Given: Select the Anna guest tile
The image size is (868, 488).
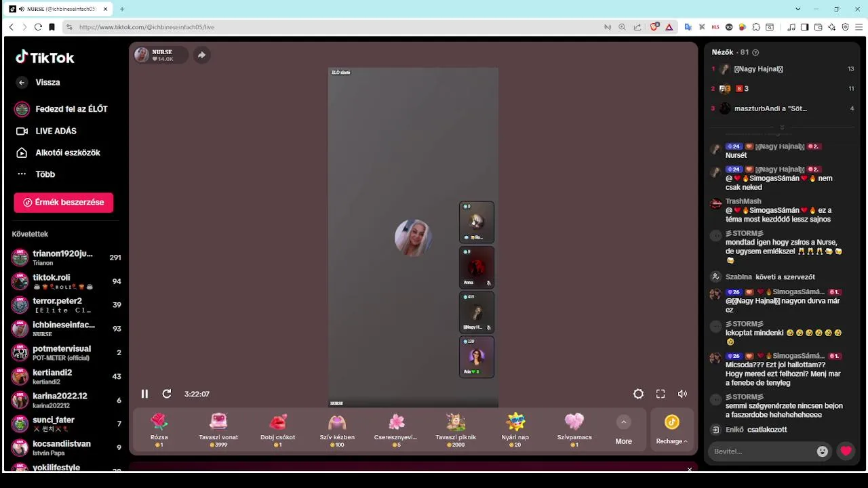Looking at the screenshot, I should click(x=477, y=267).
